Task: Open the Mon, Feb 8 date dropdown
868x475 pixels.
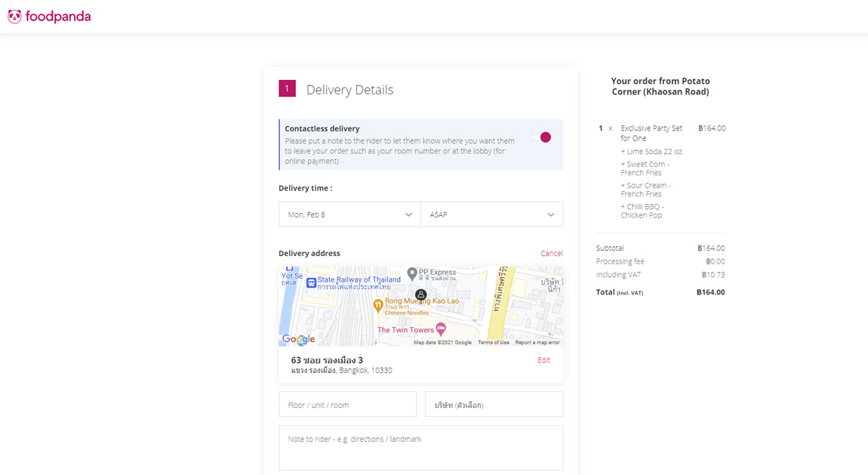Action: click(x=349, y=214)
